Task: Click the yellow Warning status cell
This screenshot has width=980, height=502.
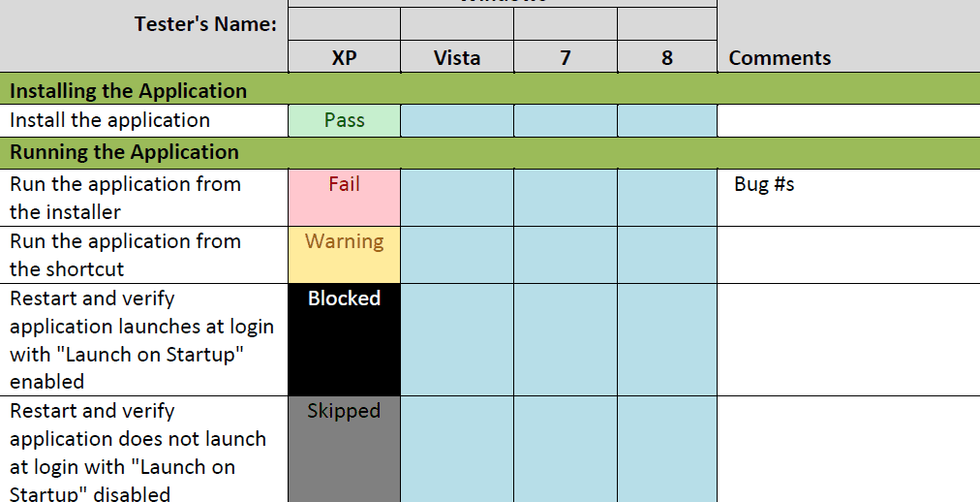Action: click(x=345, y=255)
